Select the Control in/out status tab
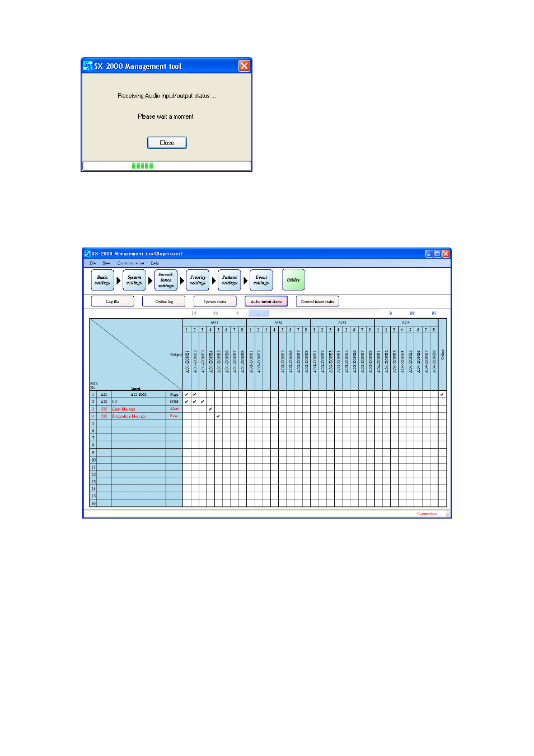Image resolution: width=534 pixels, height=756 pixels. point(317,301)
